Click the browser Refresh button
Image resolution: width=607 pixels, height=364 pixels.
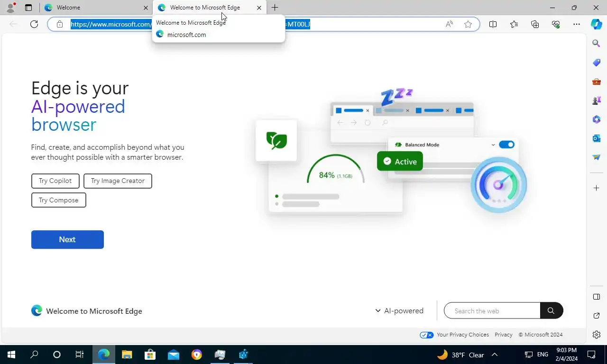pyautogui.click(x=34, y=24)
